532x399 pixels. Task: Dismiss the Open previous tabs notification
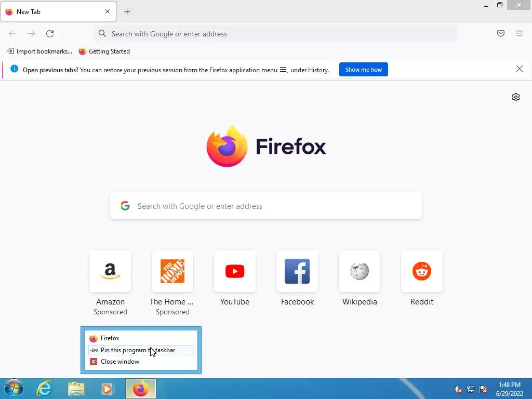tap(520, 69)
